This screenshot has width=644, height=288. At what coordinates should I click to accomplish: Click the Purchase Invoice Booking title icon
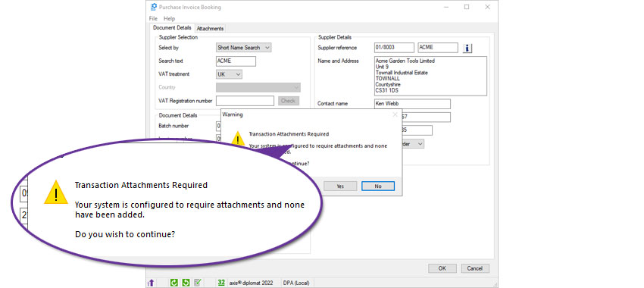coord(154,7)
